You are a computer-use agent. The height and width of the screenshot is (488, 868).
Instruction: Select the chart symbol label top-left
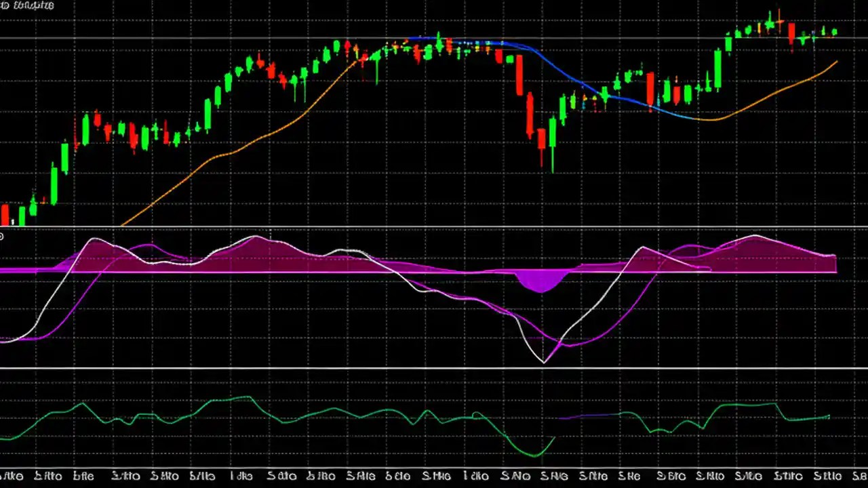point(27,5)
